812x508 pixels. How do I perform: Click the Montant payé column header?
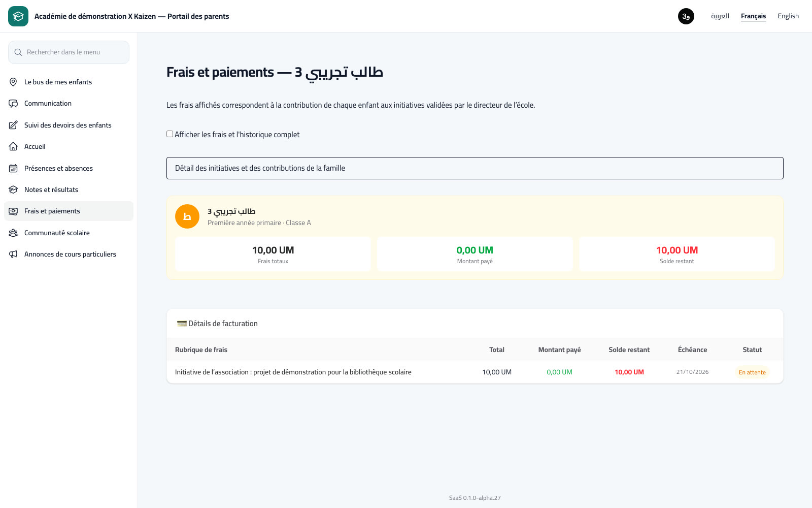pyautogui.click(x=559, y=350)
